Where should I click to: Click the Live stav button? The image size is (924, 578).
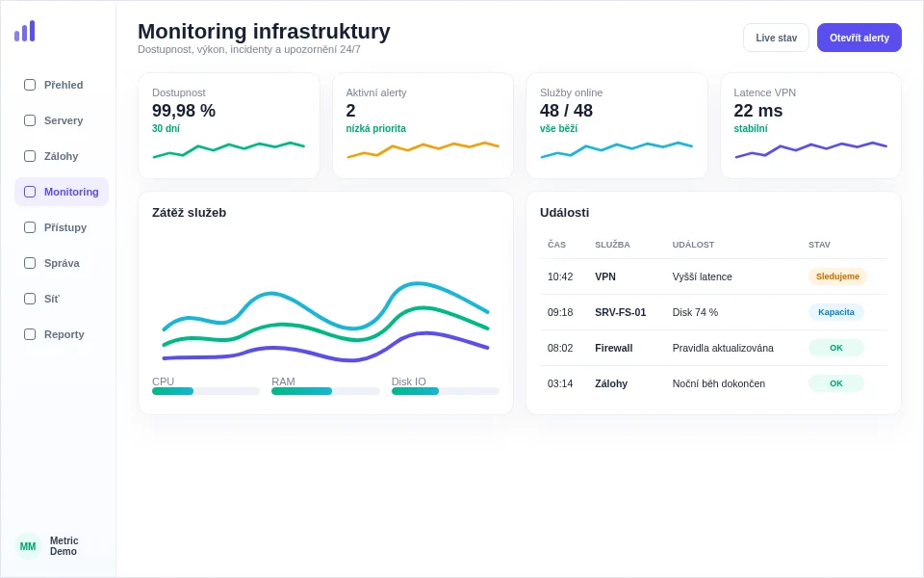(x=776, y=38)
